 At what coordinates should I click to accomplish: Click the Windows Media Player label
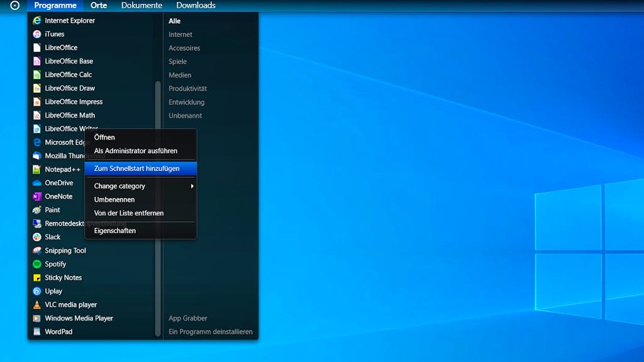tap(79, 319)
